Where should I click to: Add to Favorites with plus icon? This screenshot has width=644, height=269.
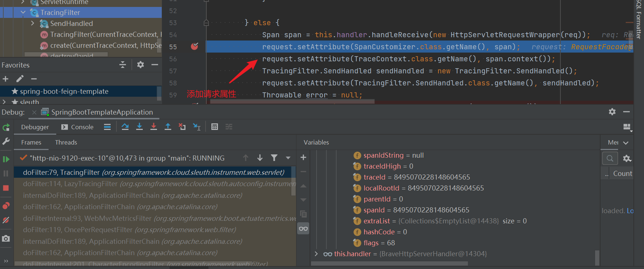[x=5, y=79]
